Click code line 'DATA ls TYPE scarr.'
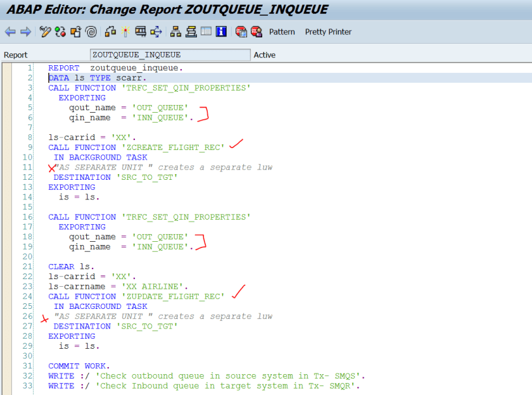The width and height of the screenshot is (532, 395). point(97,78)
